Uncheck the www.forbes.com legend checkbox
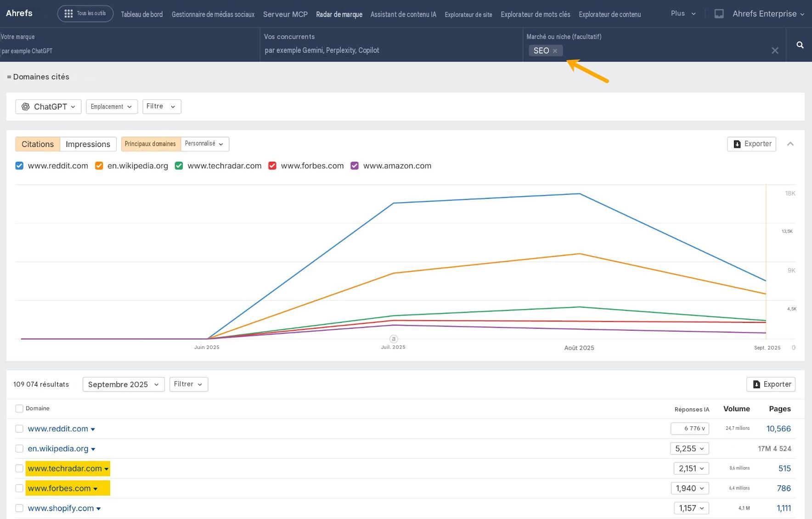 [x=272, y=166]
